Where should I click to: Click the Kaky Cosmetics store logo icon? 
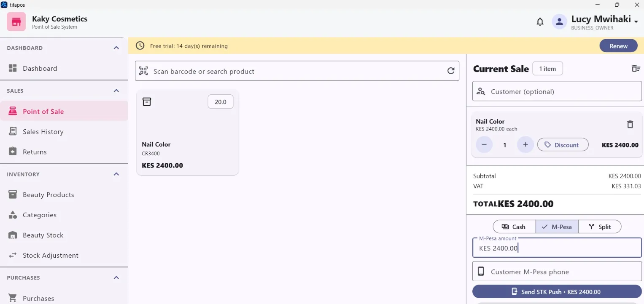pos(16,21)
